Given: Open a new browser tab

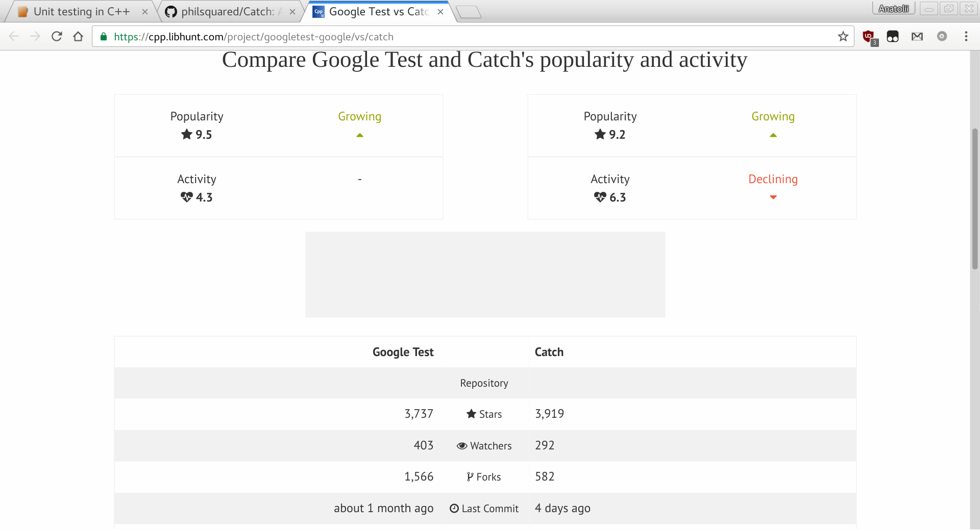Looking at the screenshot, I should (x=468, y=12).
